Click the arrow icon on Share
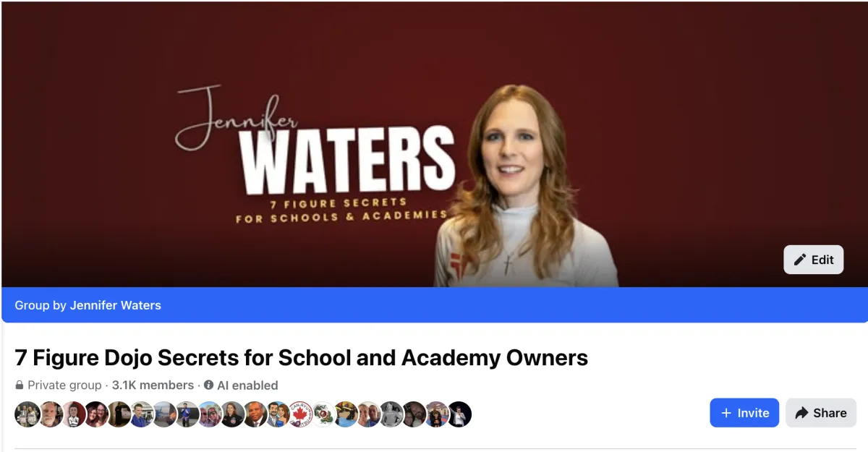The height and width of the screenshot is (452, 868). (x=801, y=413)
